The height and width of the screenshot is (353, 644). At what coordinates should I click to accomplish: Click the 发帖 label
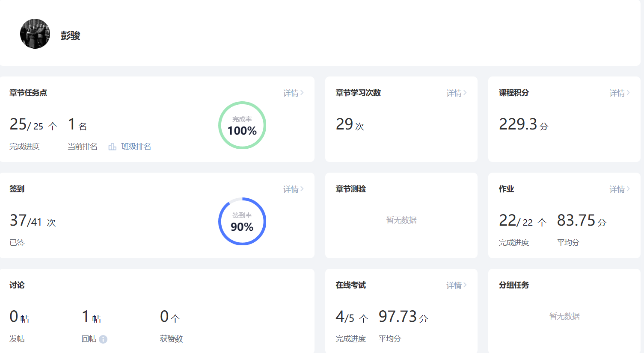pos(17,339)
